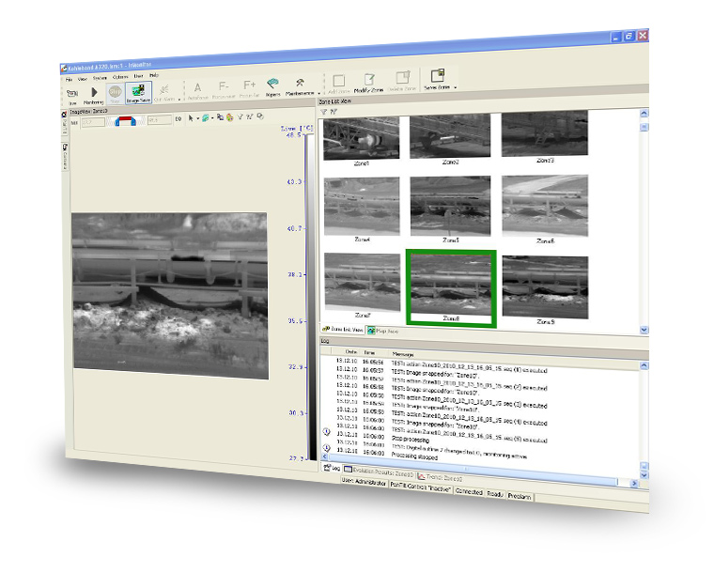Open the pointer tool dropdown arrow

[197, 118]
